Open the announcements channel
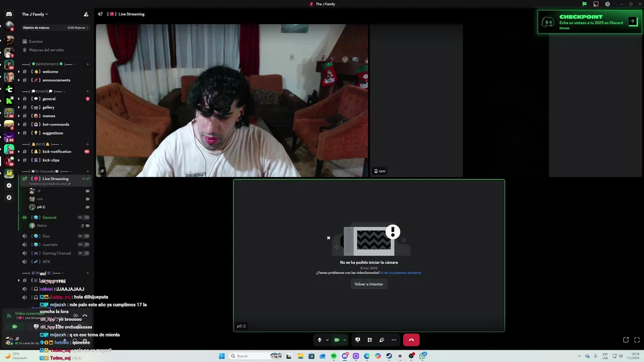This screenshot has width=644, height=362. 55,80
